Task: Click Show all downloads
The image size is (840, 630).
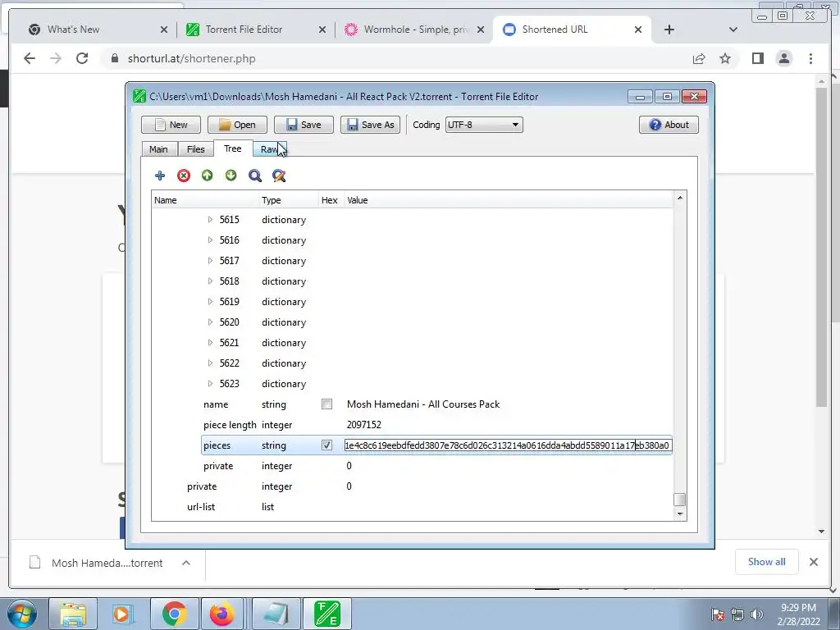Action: pos(767,562)
